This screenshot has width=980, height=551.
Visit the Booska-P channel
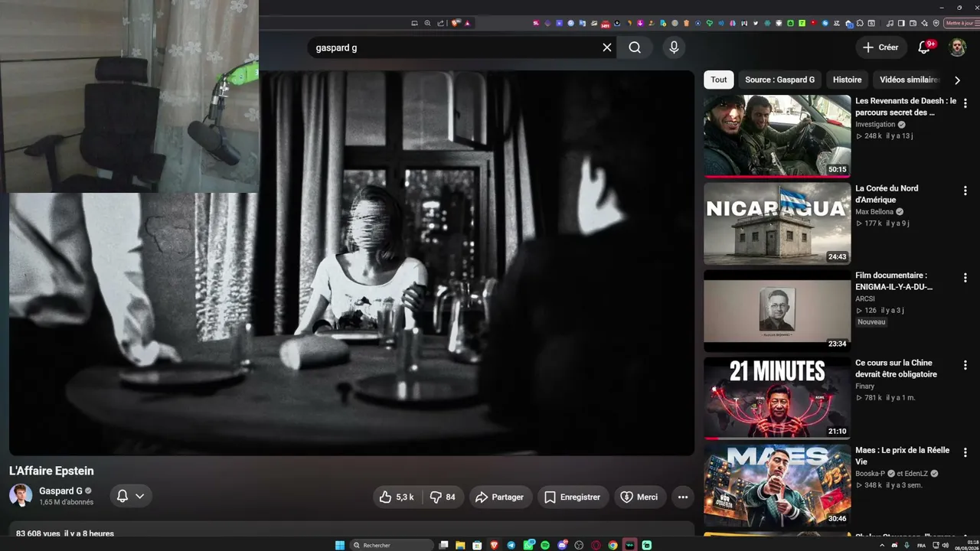[870, 474]
